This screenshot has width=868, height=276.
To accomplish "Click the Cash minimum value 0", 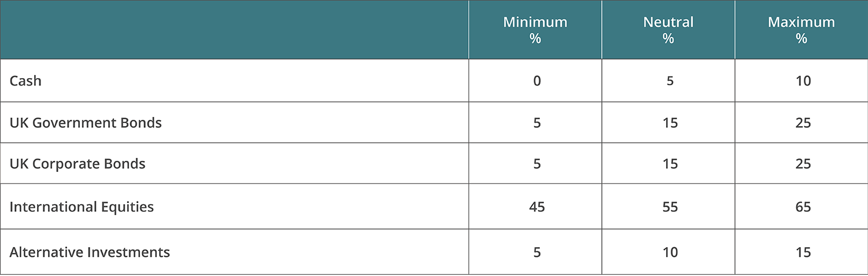I will (537, 81).
